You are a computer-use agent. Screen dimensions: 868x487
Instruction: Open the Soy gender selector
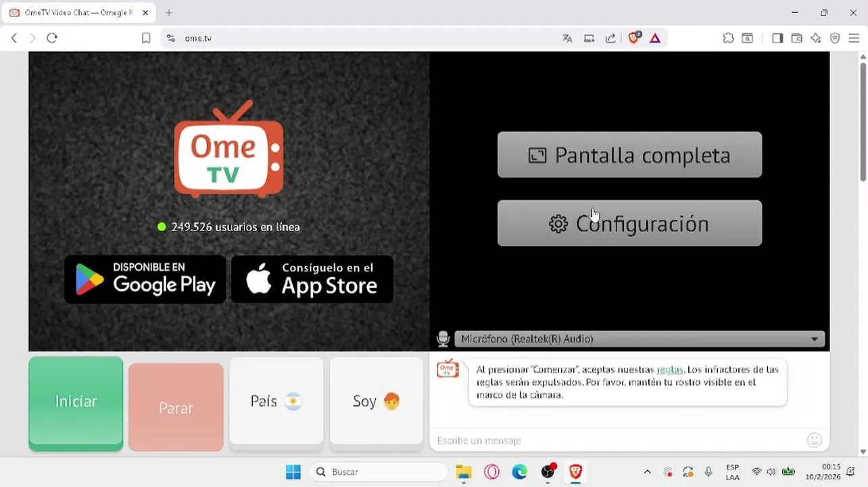[377, 401]
